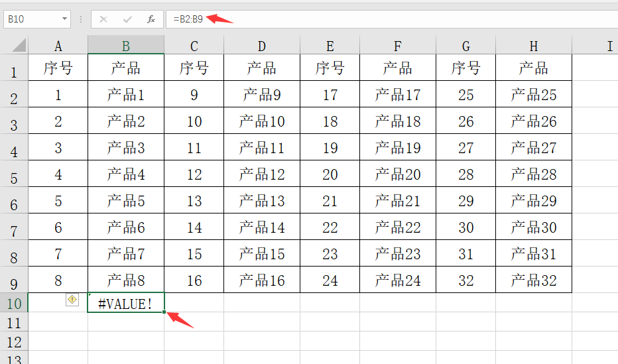This screenshot has height=364, width=618.
Task: Click the formula bar containing =B2:B9
Action: click(x=392, y=19)
